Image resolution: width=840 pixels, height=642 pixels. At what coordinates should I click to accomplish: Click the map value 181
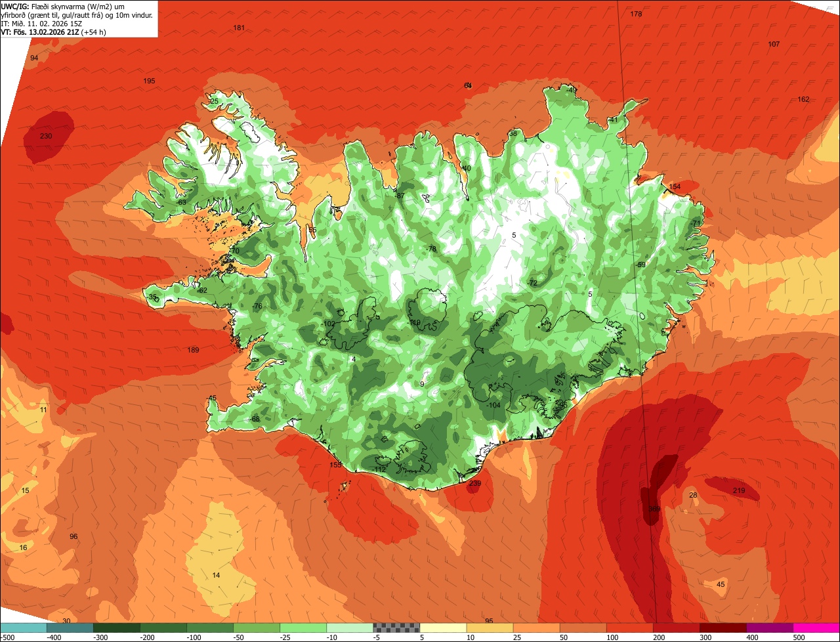pyautogui.click(x=239, y=28)
